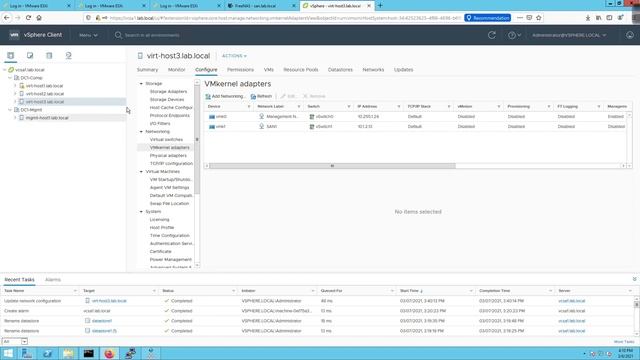Click the vm logo in vSphere Client header
640x360 pixels.
tap(14, 35)
